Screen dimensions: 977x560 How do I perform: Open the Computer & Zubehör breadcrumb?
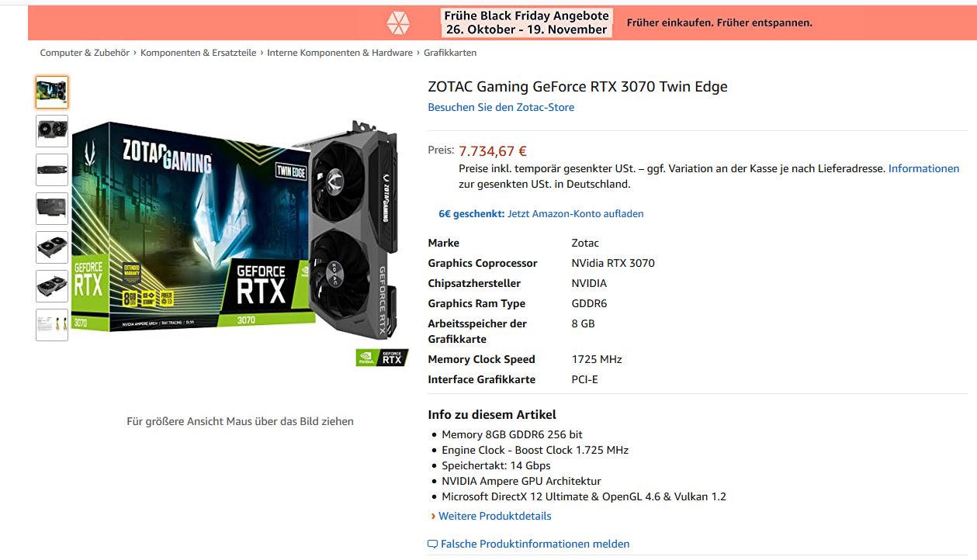tap(84, 53)
